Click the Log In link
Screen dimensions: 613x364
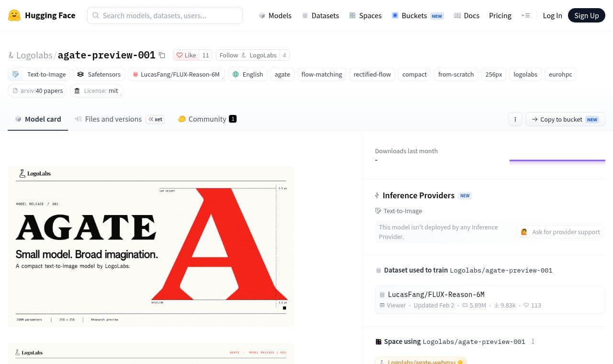pos(552,15)
